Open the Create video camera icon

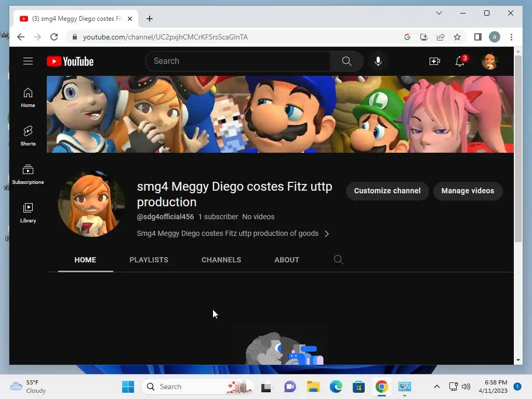[x=435, y=61]
